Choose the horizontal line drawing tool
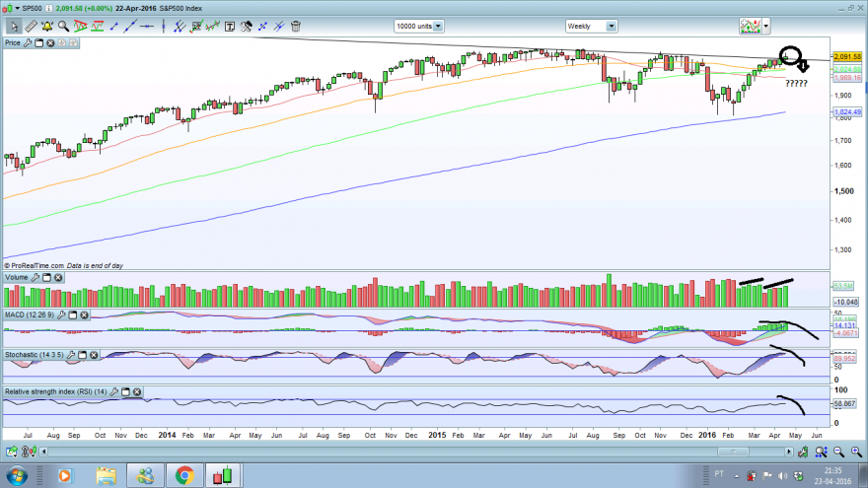Image resolution: width=868 pixels, height=488 pixels. coord(147,26)
